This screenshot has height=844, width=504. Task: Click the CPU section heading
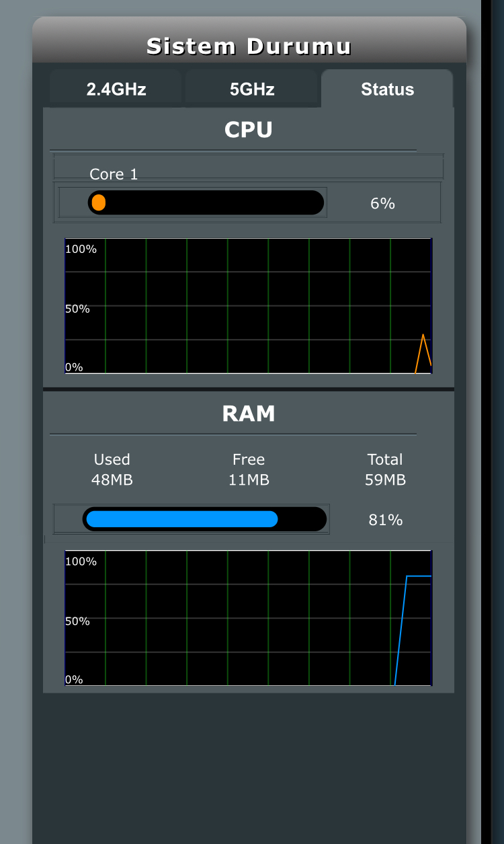[249, 130]
